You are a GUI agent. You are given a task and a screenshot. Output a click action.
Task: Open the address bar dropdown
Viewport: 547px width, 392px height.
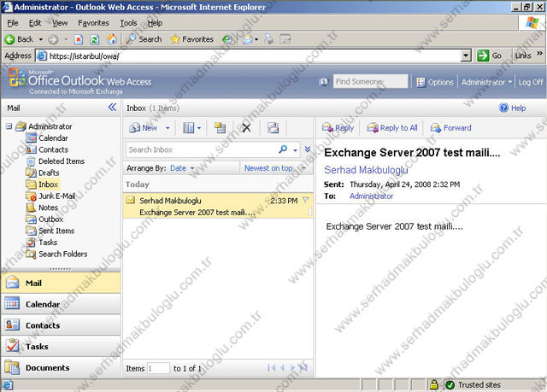coord(466,56)
